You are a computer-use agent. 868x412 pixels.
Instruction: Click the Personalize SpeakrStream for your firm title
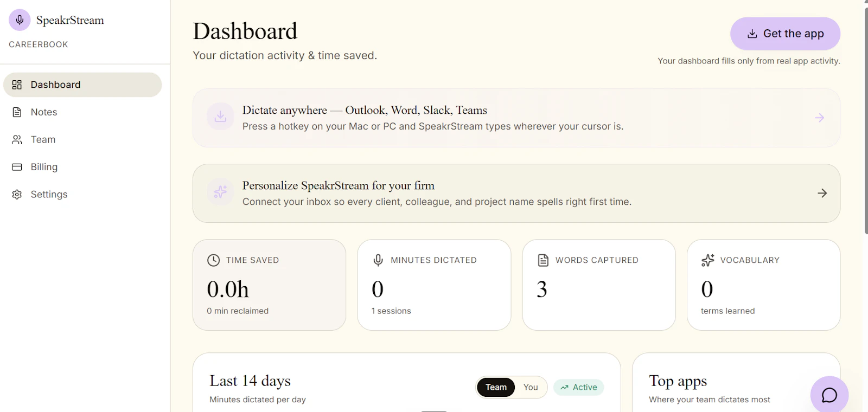point(339,185)
